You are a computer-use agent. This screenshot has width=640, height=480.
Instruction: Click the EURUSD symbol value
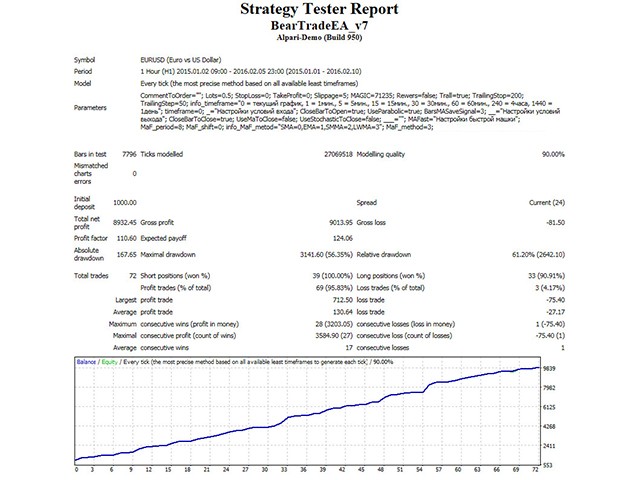(x=181, y=60)
